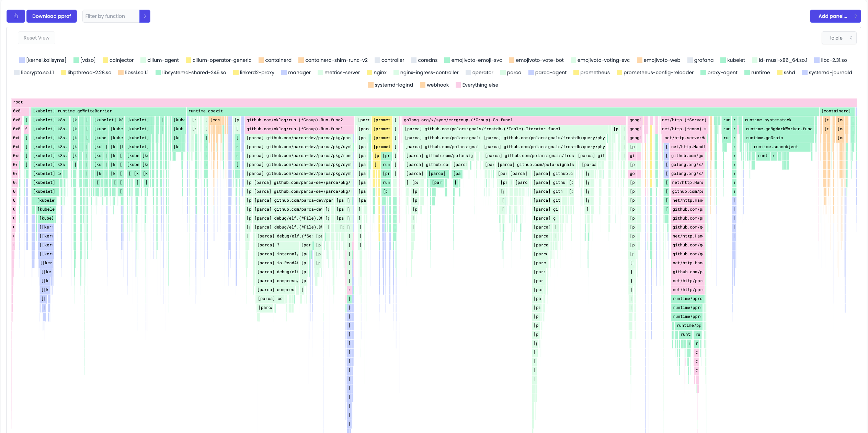868x433 pixels.
Task: Select the libcrypto.so.1.1 legend entry
Action: pyautogui.click(x=34, y=73)
